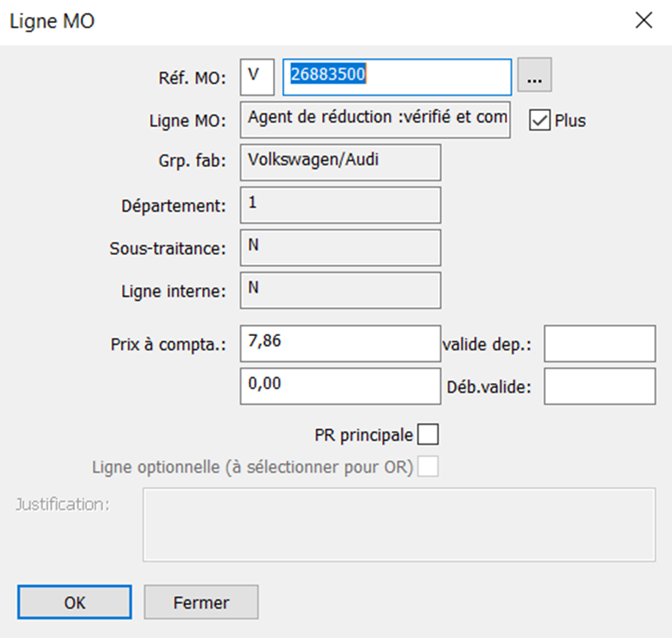Select the Réf. MO number field 26883500
Screen dimensions: 672x638
point(397,77)
